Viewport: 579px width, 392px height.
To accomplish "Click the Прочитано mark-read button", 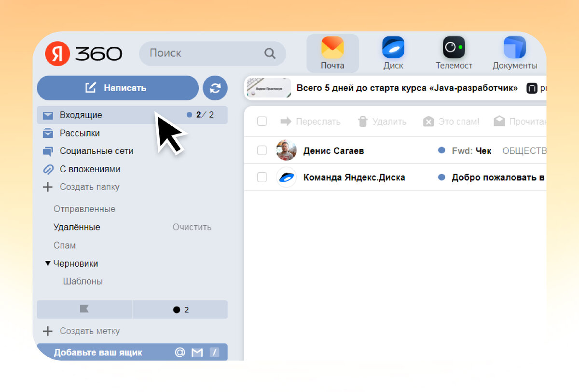I will click(x=520, y=122).
